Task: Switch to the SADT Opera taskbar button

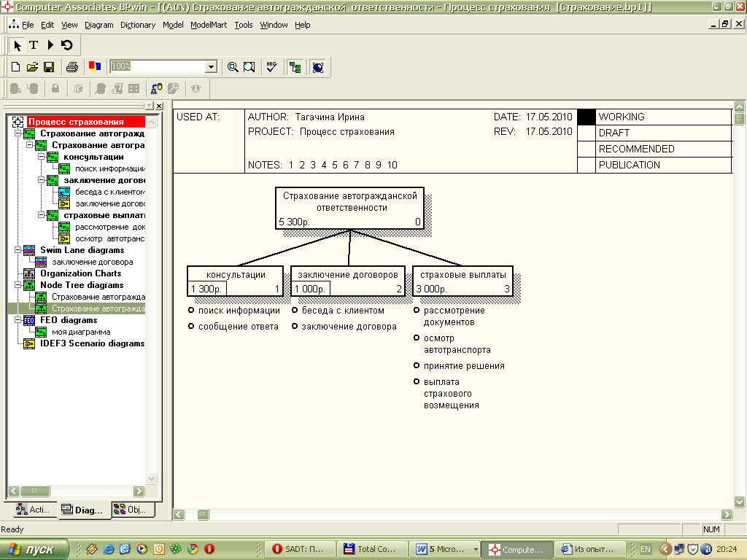Action: (300, 549)
